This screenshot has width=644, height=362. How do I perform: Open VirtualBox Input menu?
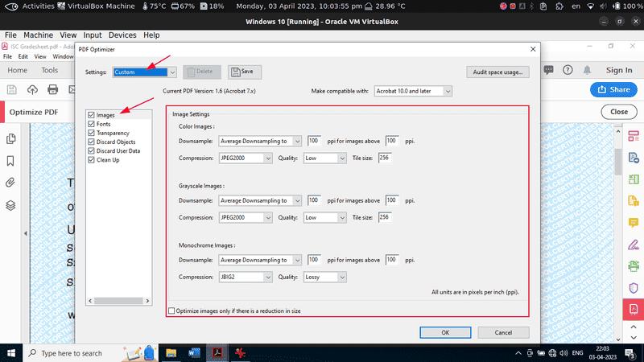point(93,35)
